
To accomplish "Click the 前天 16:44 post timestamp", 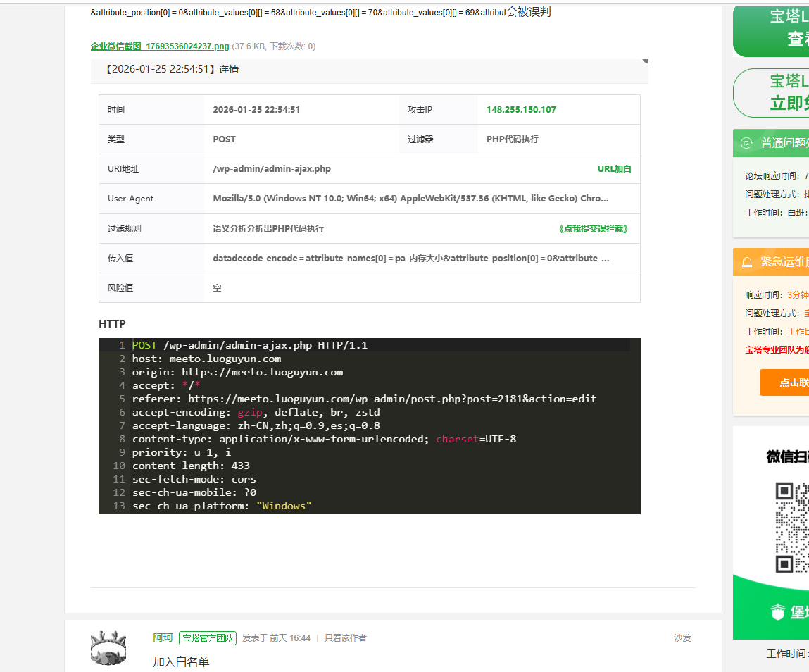I will click(289, 638).
